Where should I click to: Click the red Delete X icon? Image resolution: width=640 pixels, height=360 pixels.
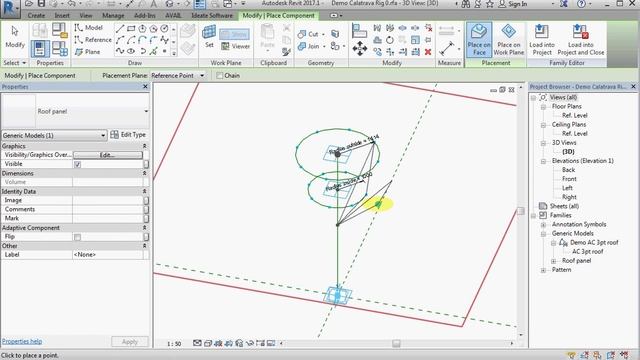(x=428, y=52)
